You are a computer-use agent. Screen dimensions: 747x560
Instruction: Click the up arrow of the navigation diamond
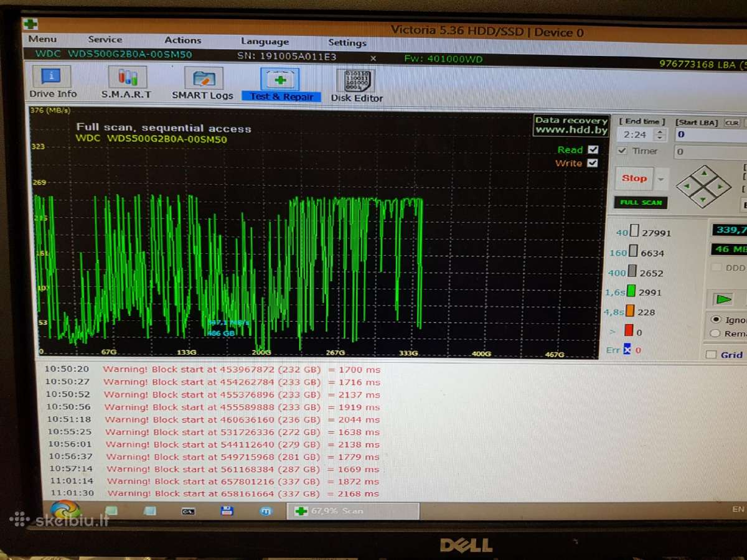(703, 172)
